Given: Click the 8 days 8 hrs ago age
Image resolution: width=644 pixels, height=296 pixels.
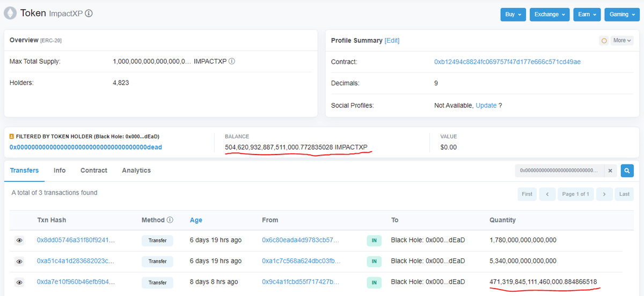Looking at the screenshot, I should click(x=214, y=282).
